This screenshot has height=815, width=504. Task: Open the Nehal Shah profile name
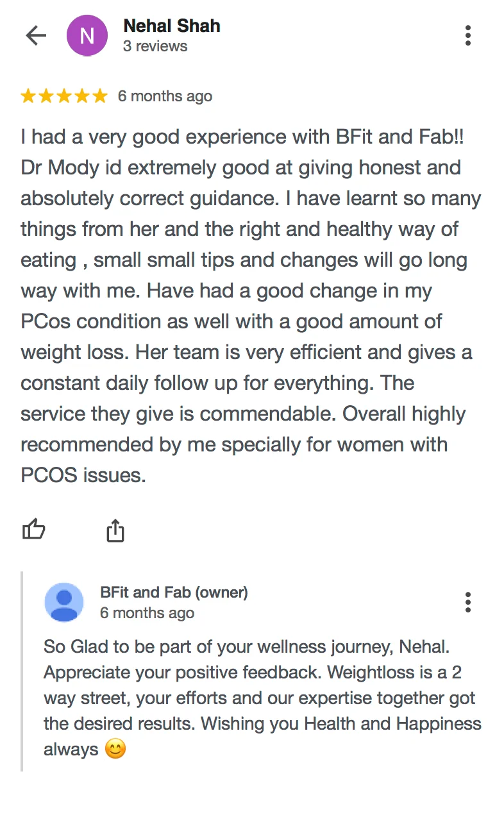coord(172,26)
